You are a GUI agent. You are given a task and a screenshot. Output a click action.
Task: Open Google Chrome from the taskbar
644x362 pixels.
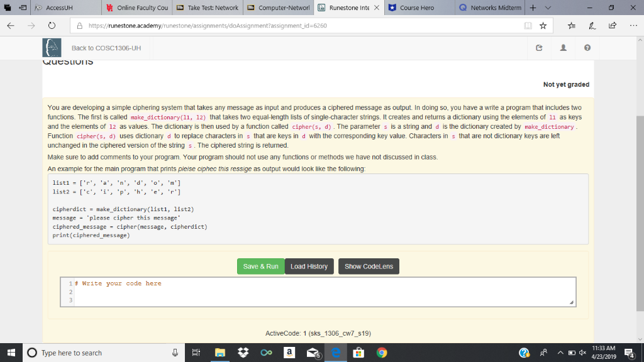(x=382, y=353)
